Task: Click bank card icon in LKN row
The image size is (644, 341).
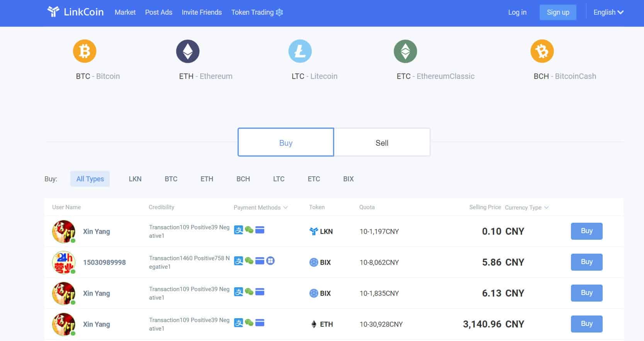Action: 260,230
